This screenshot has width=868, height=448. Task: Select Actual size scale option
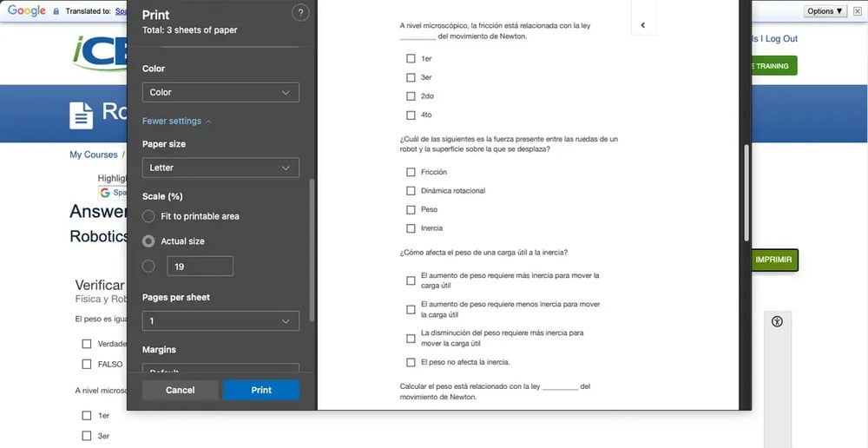[148, 241]
